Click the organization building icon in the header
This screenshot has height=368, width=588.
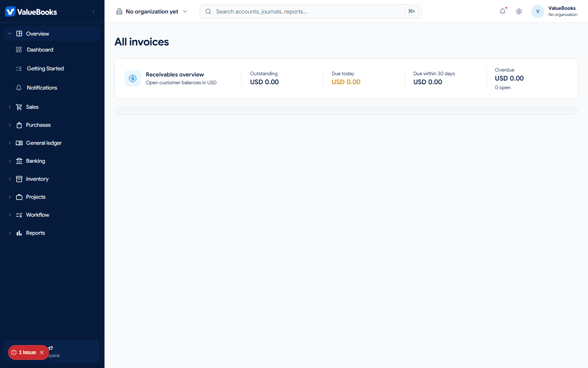(x=119, y=11)
